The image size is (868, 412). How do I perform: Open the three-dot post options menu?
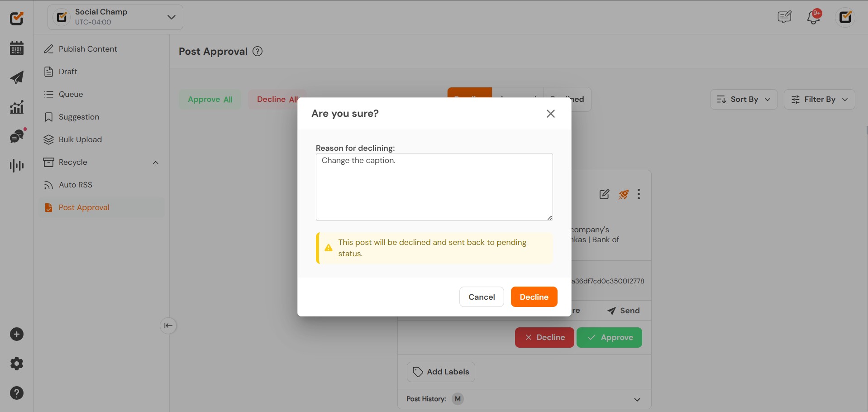tap(639, 194)
